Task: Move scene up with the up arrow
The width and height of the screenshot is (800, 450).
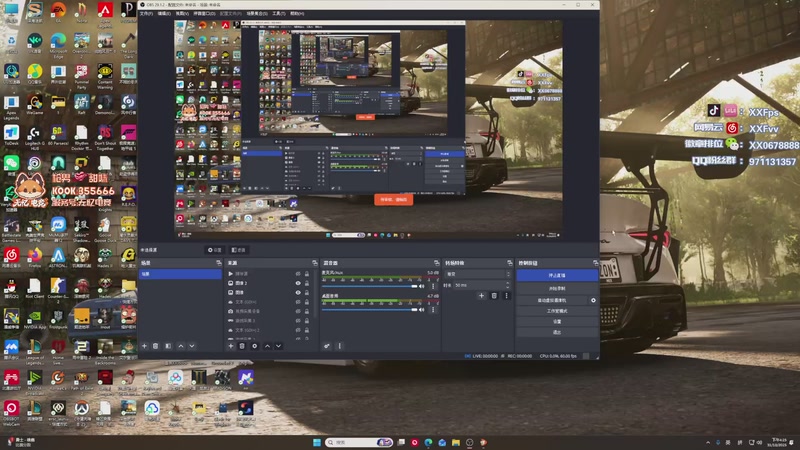Action: pos(181,346)
